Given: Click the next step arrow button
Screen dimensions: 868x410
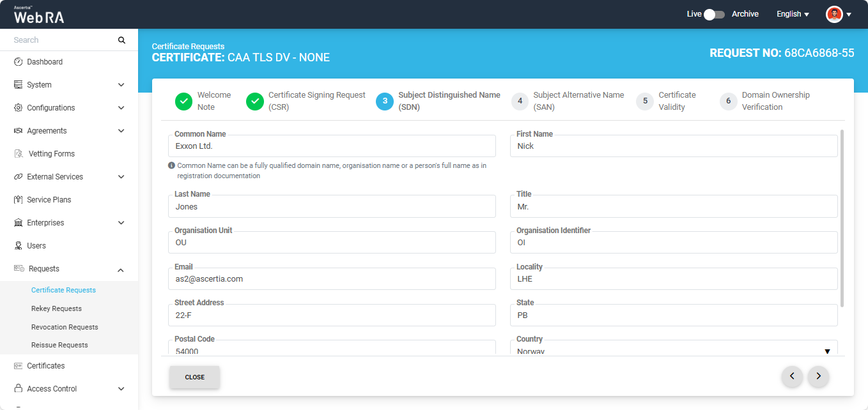Looking at the screenshot, I should click(818, 377).
